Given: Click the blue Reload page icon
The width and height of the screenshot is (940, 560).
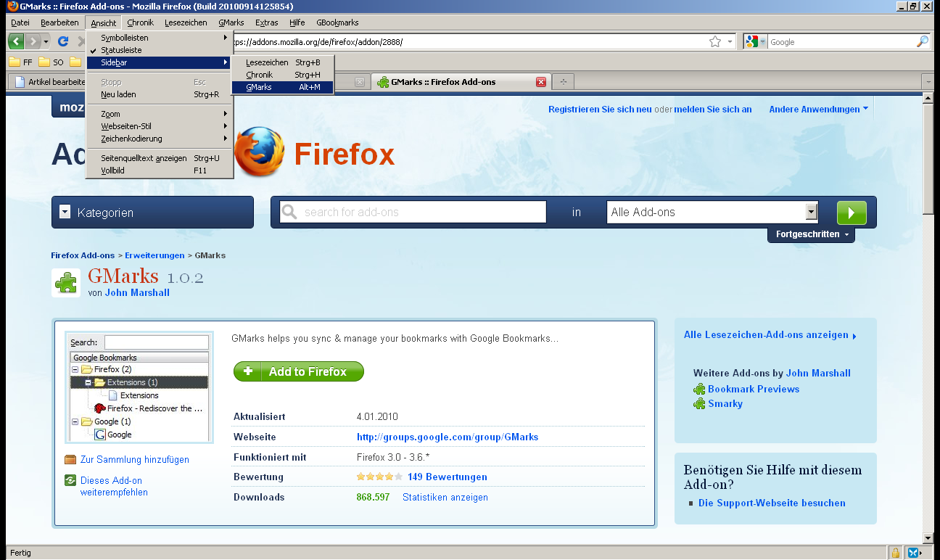Looking at the screenshot, I should coord(63,41).
